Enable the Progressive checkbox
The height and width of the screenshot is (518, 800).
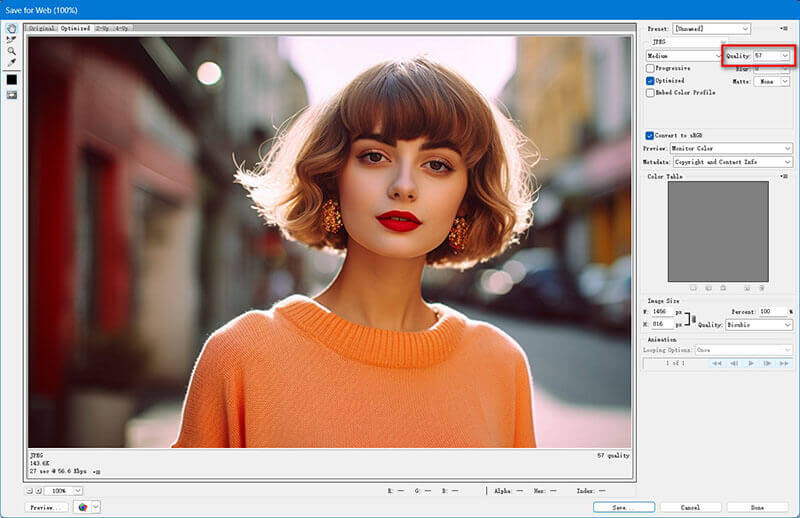pos(650,69)
